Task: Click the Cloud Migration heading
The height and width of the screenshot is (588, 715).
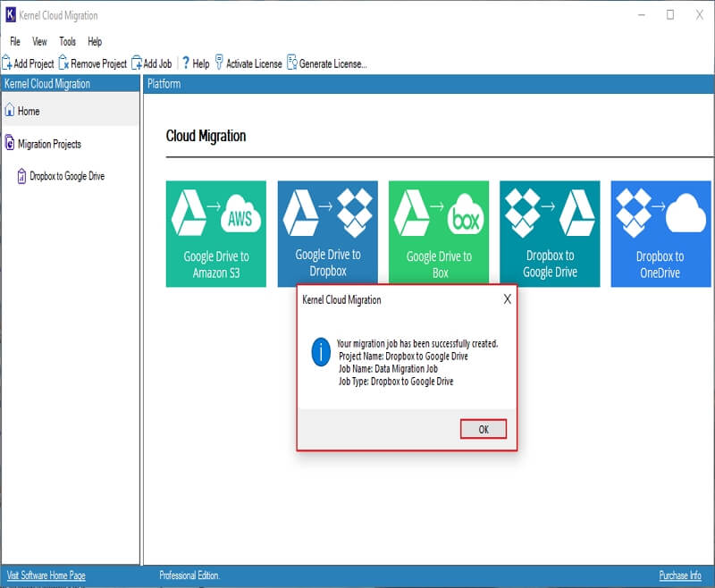Action: [206, 135]
